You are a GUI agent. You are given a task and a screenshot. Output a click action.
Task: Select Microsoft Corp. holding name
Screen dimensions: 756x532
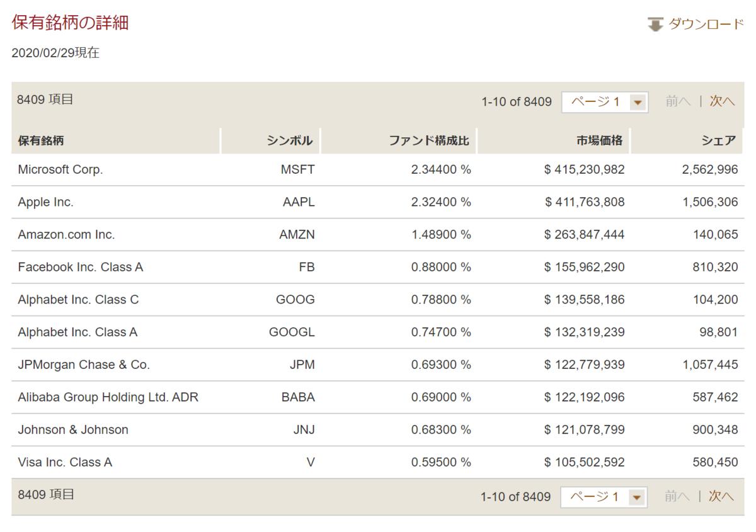tap(60, 169)
